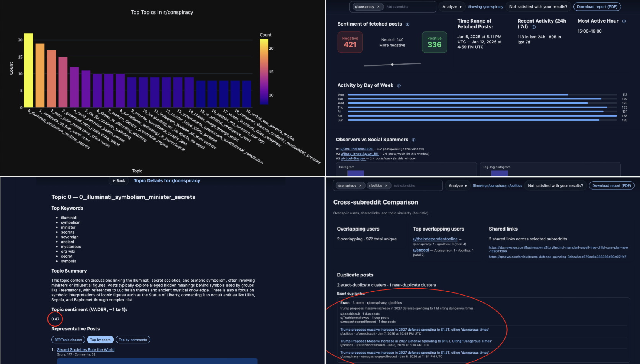Remove r/conspiracy chip in top search bar

pos(378,7)
